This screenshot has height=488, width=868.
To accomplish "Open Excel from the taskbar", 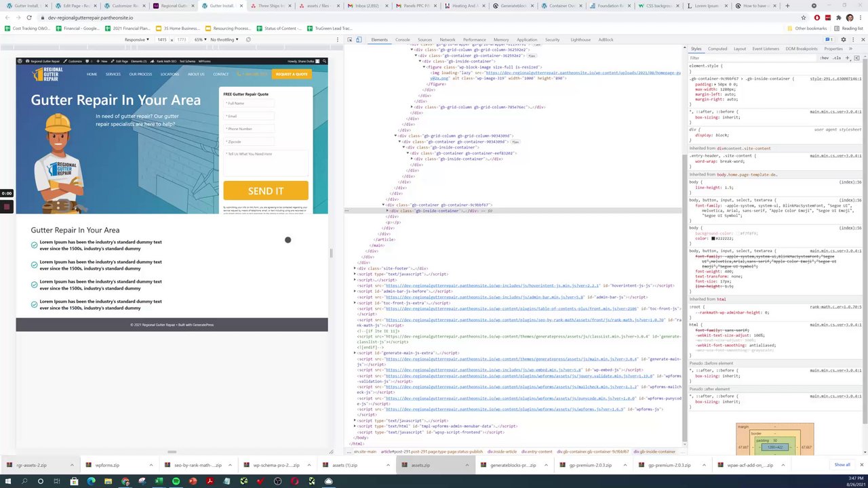I will [x=159, y=481].
